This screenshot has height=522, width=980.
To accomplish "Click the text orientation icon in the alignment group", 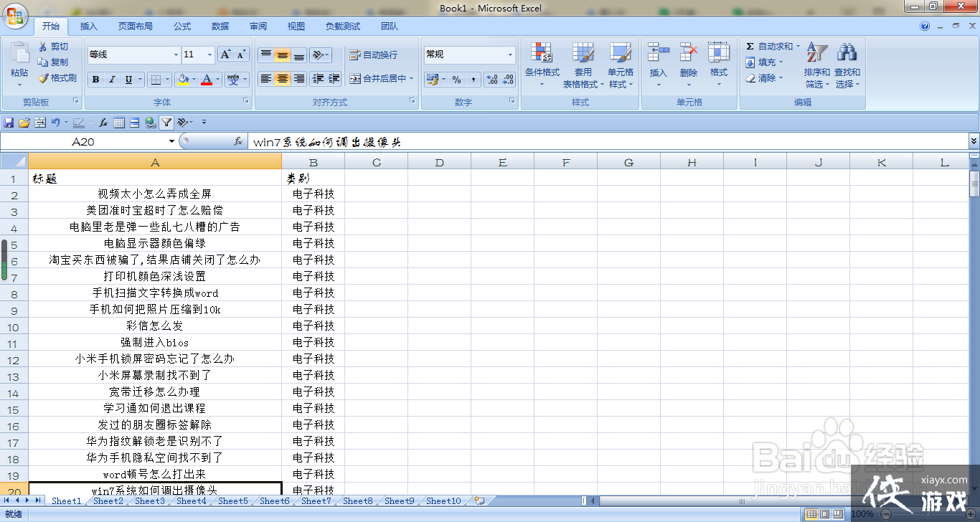I will pyautogui.click(x=319, y=54).
